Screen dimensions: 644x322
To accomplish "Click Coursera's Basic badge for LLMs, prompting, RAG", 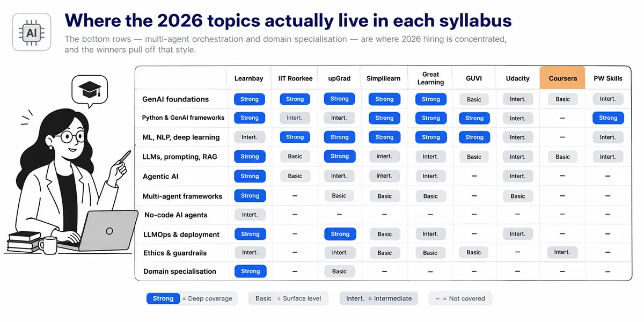I will 562,157.
